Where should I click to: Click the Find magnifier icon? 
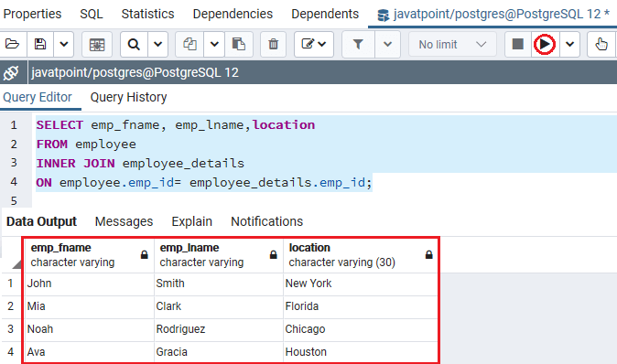[134, 44]
